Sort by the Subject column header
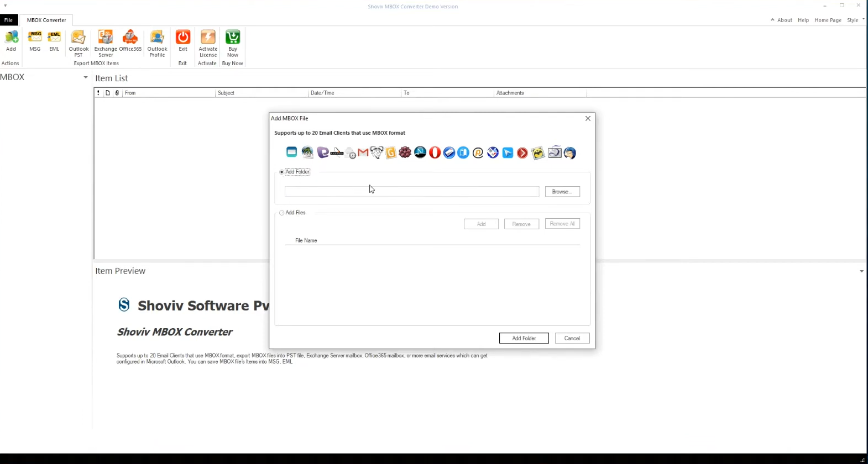This screenshot has width=868, height=464. 262,93
